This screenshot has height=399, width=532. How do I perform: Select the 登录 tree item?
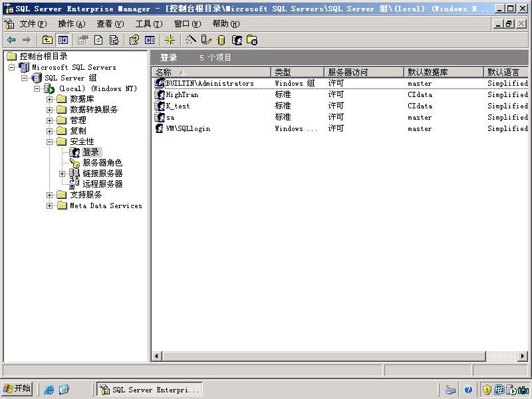(x=90, y=152)
